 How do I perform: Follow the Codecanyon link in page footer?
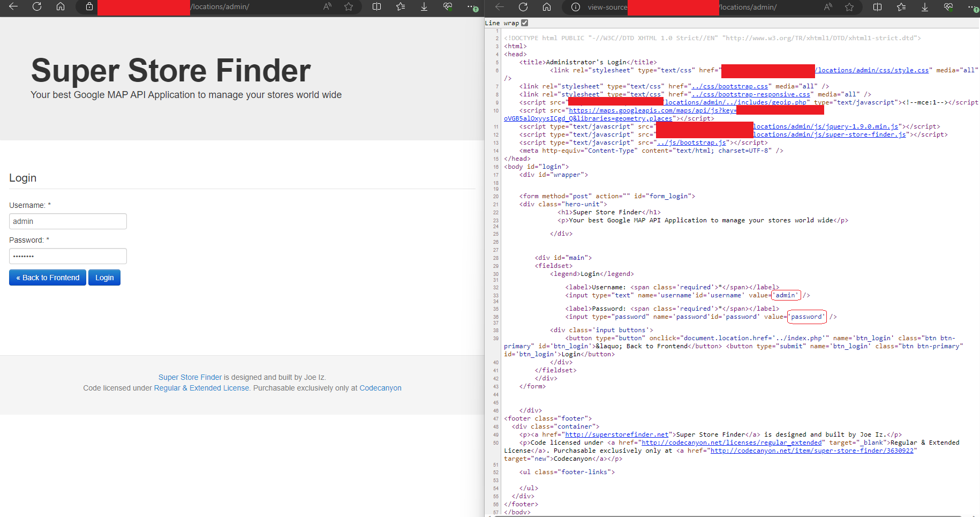coord(380,388)
